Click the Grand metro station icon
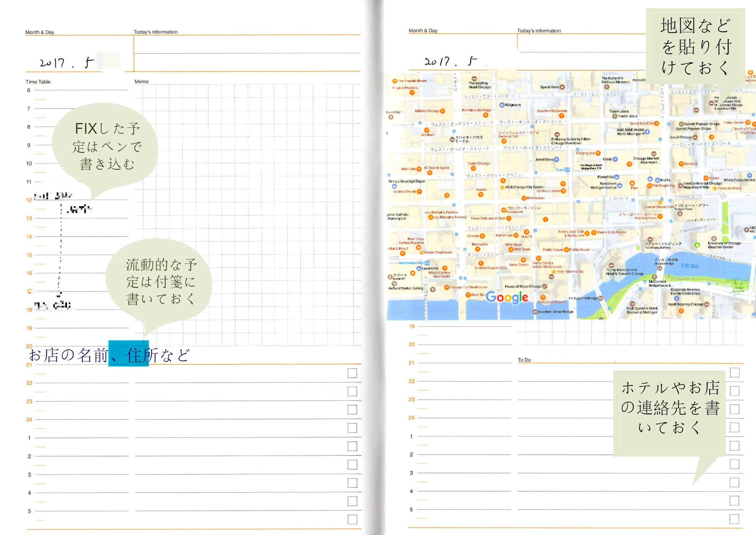 pyautogui.click(x=567, y=170)
